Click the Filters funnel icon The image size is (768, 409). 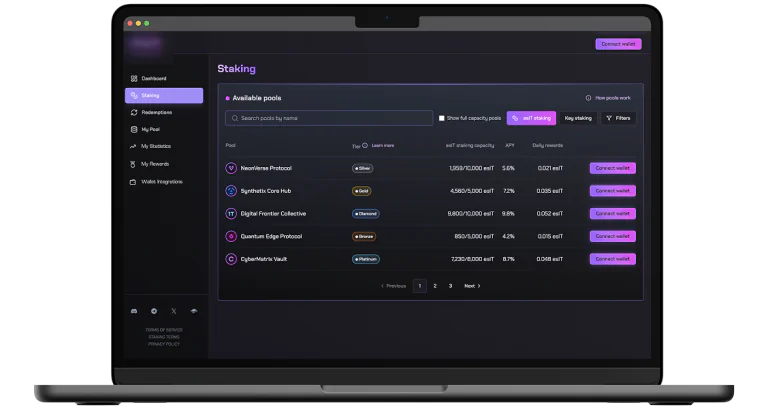(609, 118)
